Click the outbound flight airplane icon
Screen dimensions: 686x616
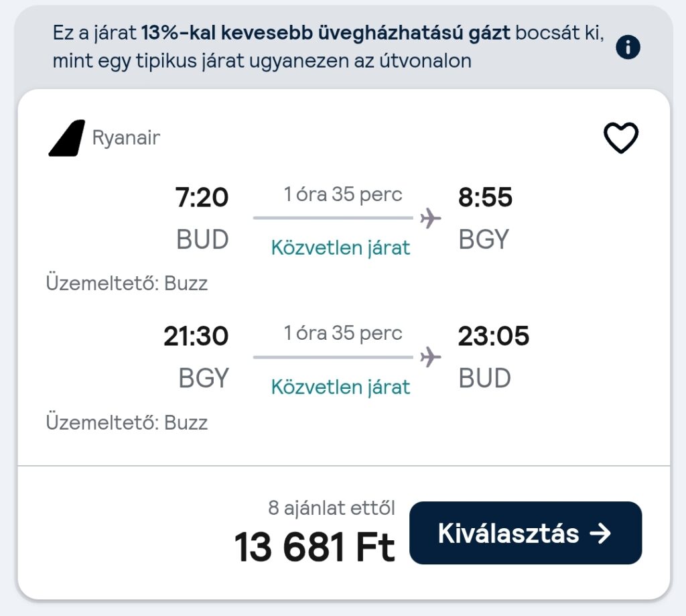[x=430, y=218]
